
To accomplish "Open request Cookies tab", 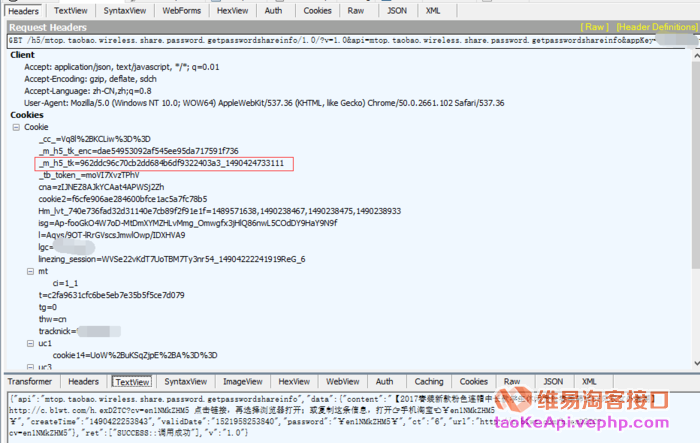I will tap(317, 11).
